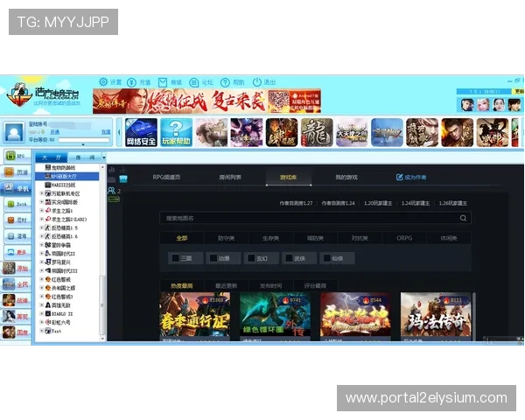The height and width of the screenshot is (420, 525).
Task: Select the 防守类 category filter
Action: (x=226, y=238)
